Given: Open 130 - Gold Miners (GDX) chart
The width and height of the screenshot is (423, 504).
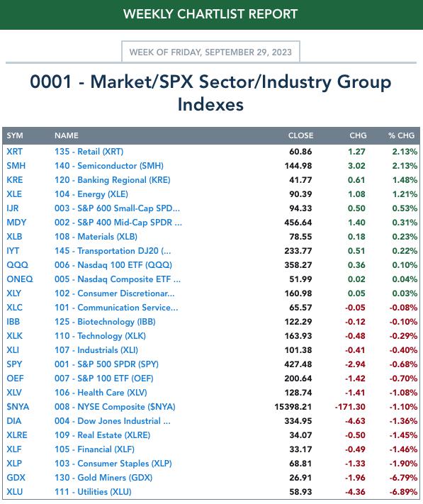Looking at the screenshot, I should coord(103,478).
